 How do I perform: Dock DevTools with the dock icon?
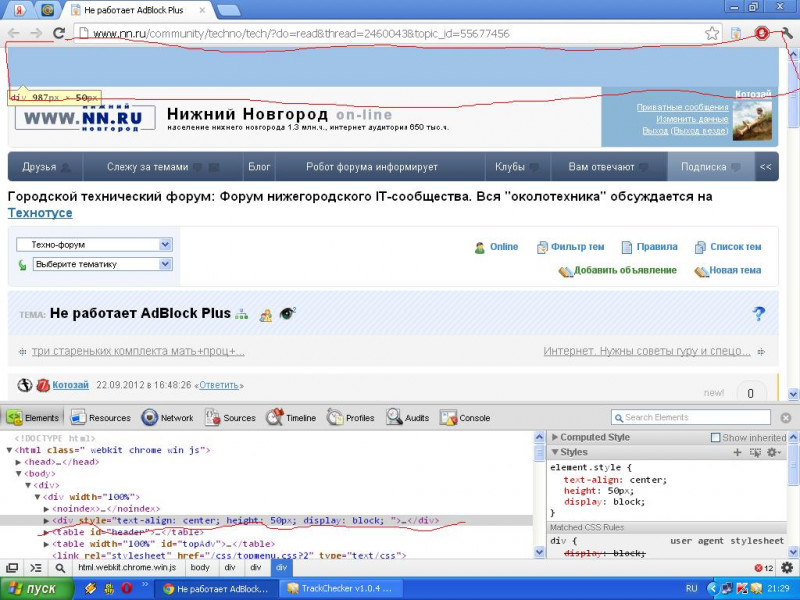(12, 567)
